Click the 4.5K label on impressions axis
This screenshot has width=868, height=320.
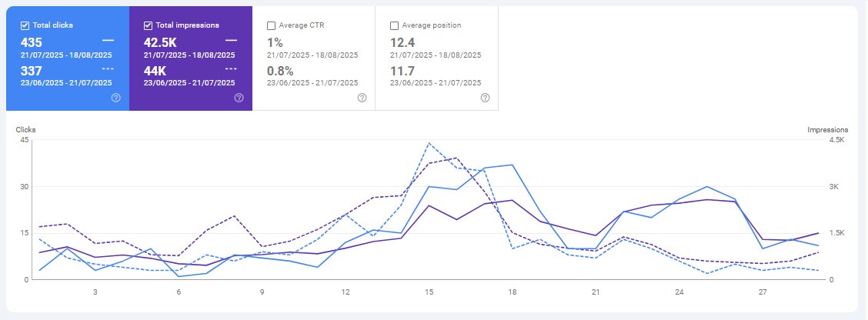click(837, 139)
